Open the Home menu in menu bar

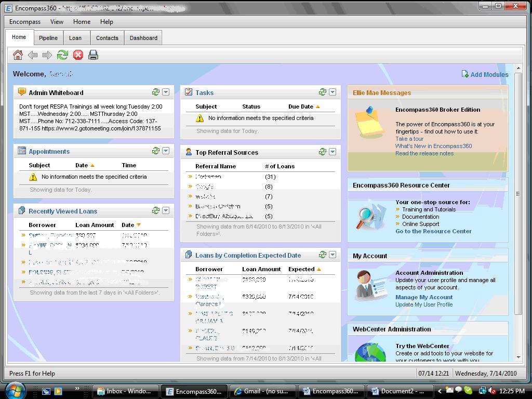click(x=82, y=22)
